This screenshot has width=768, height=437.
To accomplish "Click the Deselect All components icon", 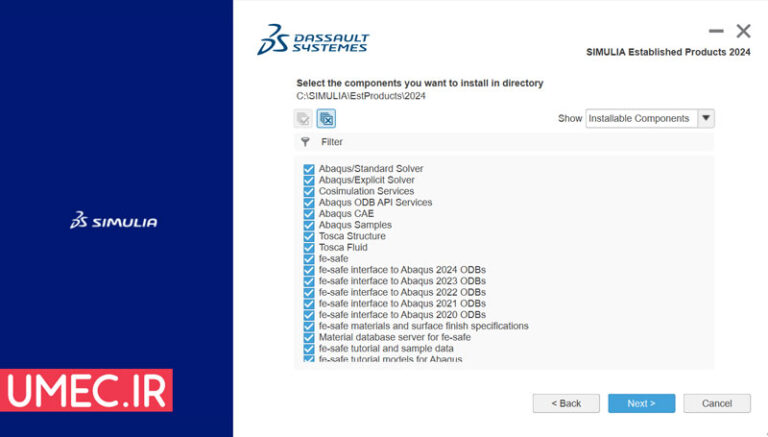I will click(326, 119).
